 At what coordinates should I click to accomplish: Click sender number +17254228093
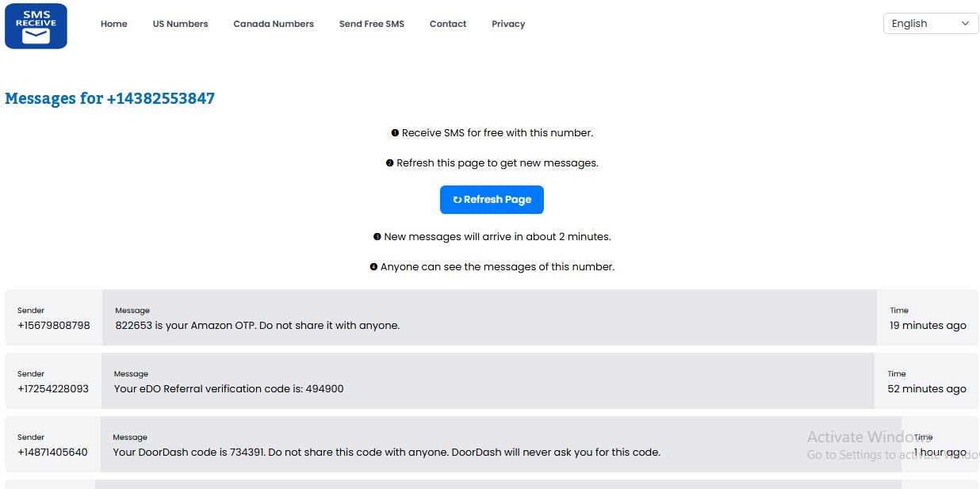tap(53, 388)
